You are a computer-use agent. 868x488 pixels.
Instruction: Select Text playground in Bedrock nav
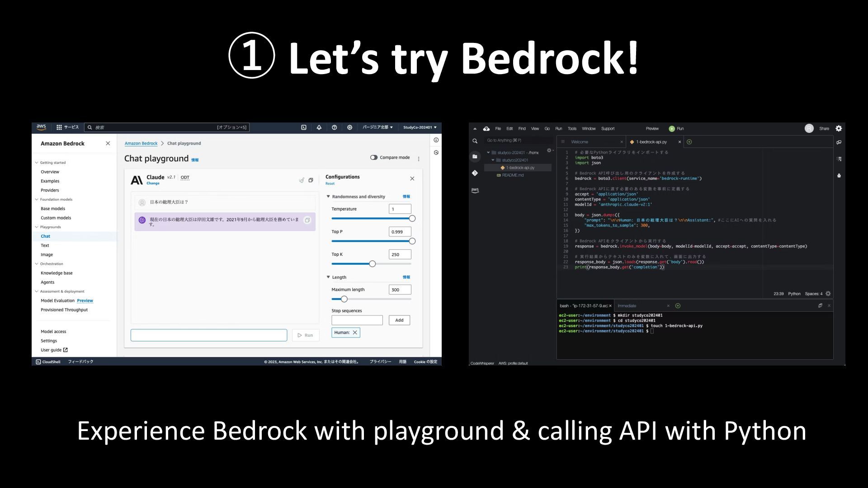coord(45,245)
